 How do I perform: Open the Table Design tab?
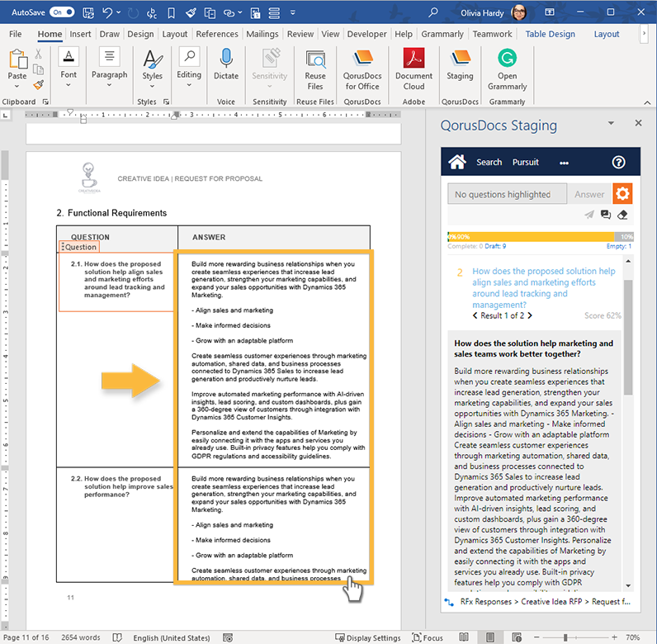(551, 34)
